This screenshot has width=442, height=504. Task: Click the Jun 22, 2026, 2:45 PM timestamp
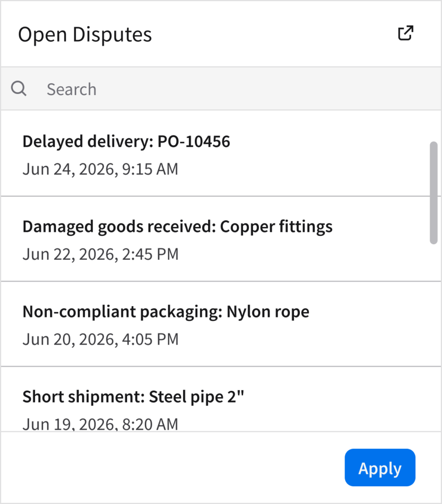[100, 254]
